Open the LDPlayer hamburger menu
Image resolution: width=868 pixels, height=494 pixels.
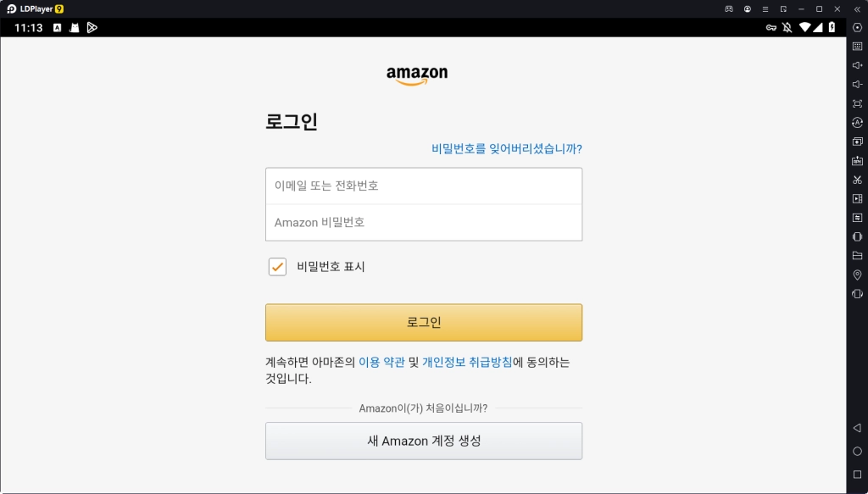[x=765, y=8]
